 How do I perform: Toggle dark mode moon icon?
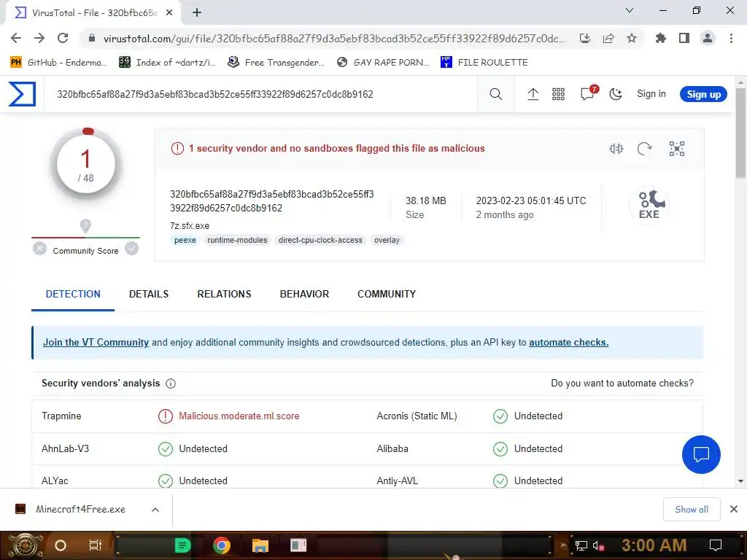(616, 94)
